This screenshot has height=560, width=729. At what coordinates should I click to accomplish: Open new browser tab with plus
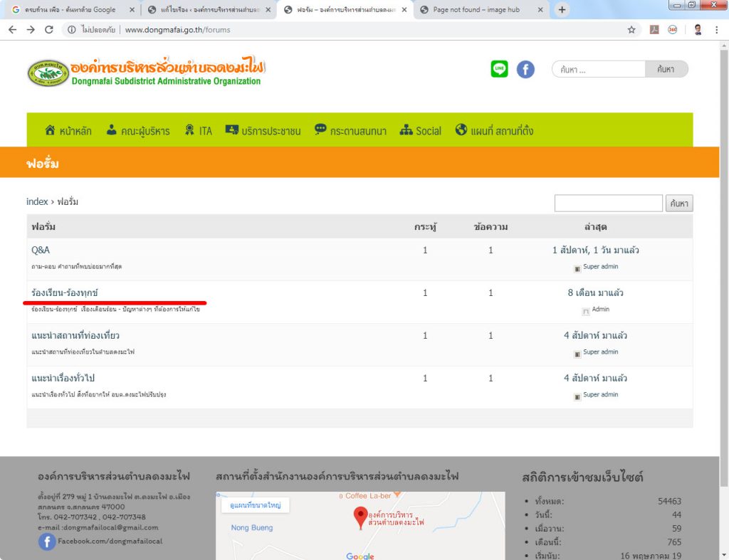point(562,10)
